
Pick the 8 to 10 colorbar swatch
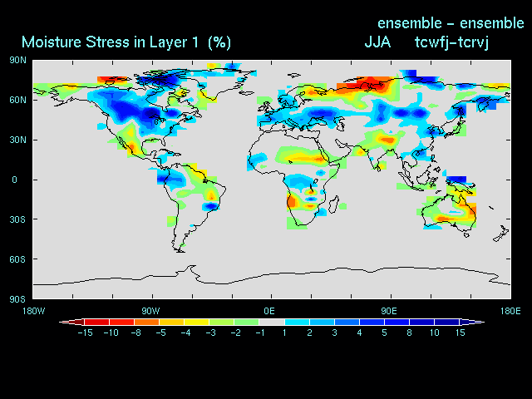[x=421, y=322]
